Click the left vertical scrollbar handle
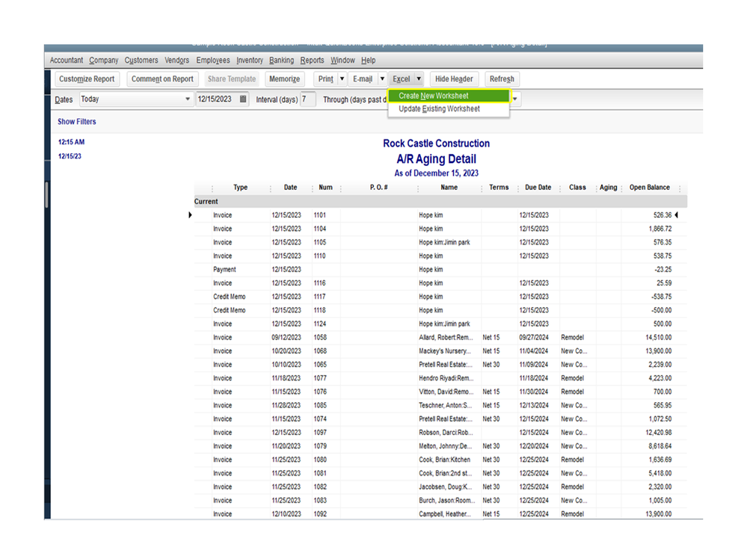 tap(46, 194)
